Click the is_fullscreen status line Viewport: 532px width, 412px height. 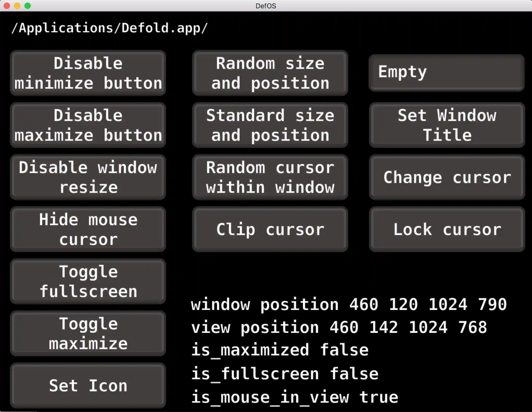(x=285, y=373)
